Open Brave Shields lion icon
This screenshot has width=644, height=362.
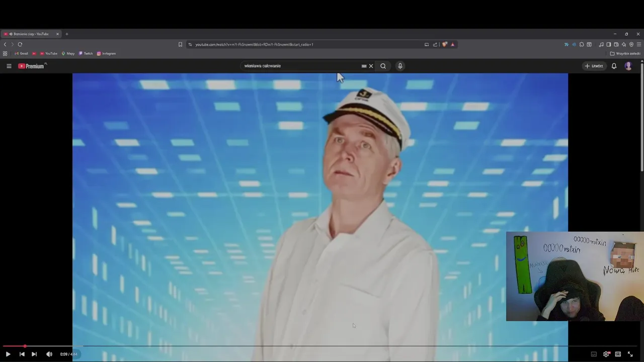tap(445, 44)
